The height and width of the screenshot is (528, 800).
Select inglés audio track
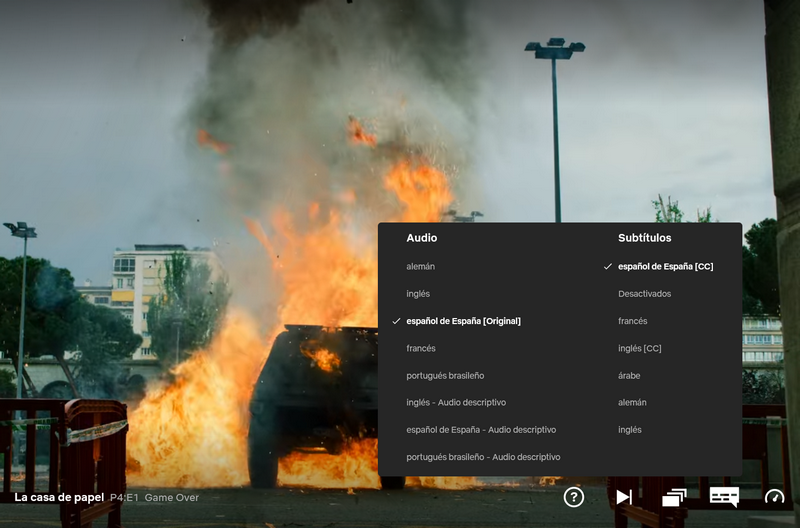tap(418, 294)
